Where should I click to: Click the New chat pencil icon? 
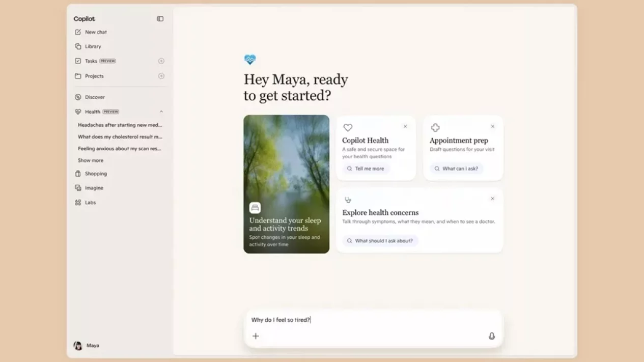(78, 32)
